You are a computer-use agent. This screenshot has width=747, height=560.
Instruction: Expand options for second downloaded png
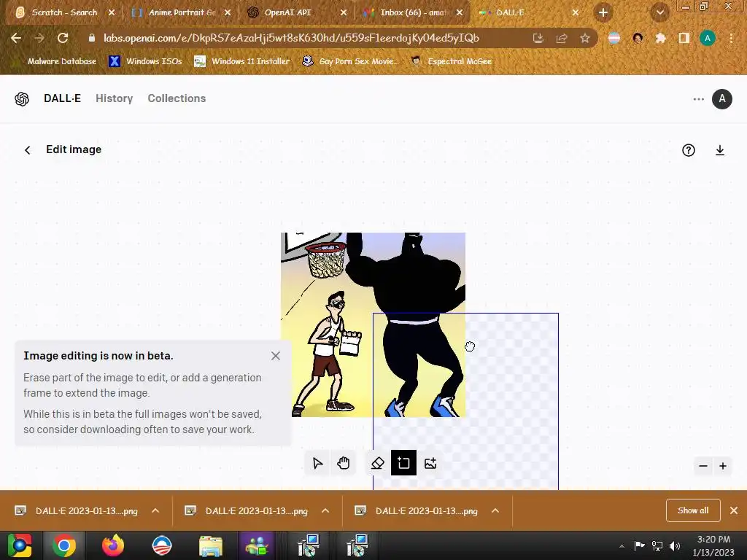325,511
